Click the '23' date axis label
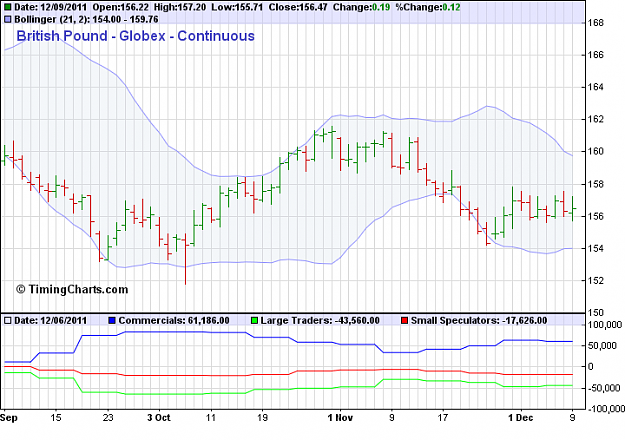The image size is (625, 440). [x=108, y=418]
